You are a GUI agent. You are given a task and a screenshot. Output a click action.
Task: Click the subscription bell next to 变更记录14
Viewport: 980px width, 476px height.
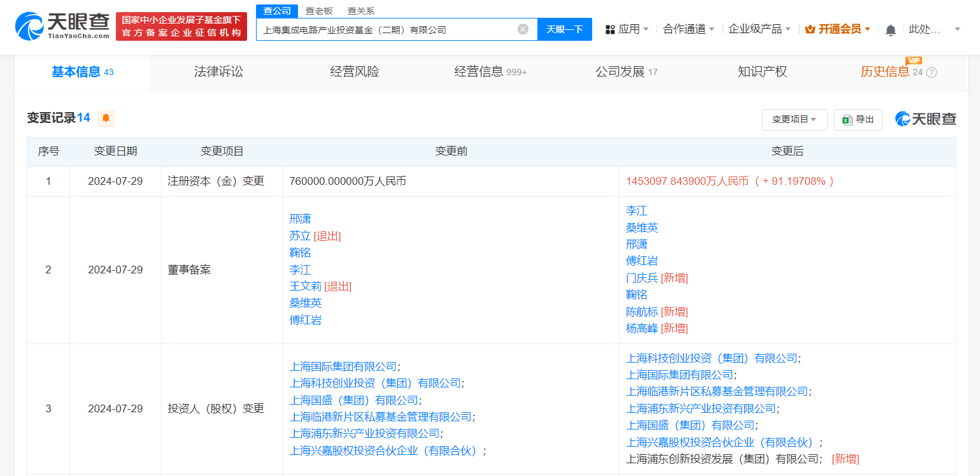tap(105, 118)
